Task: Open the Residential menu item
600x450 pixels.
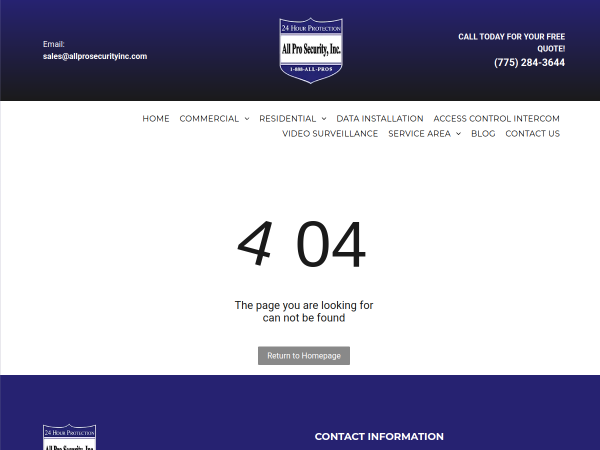Action: [x=287, y=119]
